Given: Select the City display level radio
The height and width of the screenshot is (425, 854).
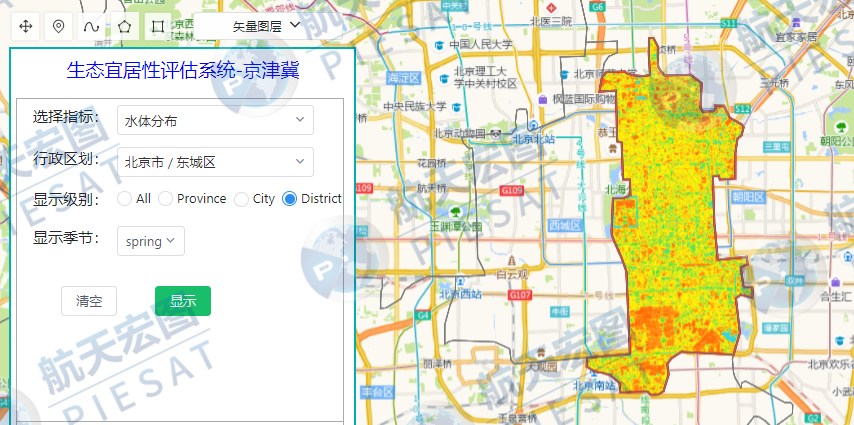Looking at the screenshot, I should click(241, 199).
